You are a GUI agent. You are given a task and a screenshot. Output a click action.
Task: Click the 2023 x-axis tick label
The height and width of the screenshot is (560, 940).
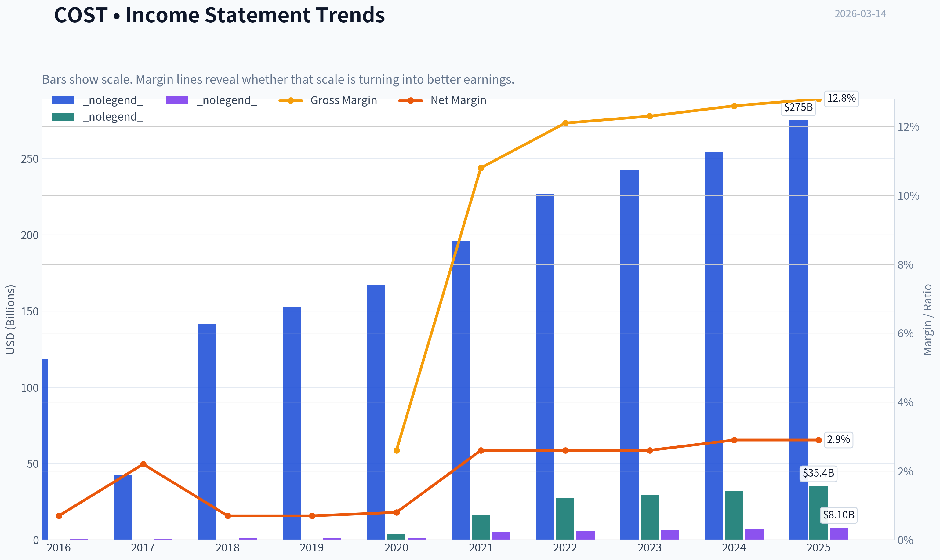point(650,548)
